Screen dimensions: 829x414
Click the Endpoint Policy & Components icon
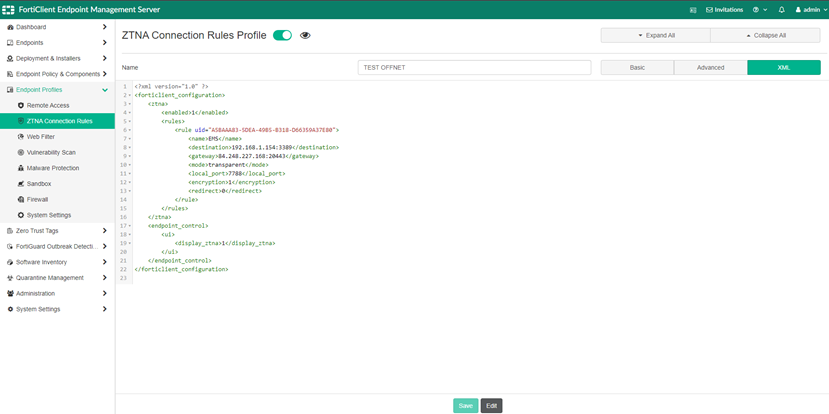click(10, 74)
